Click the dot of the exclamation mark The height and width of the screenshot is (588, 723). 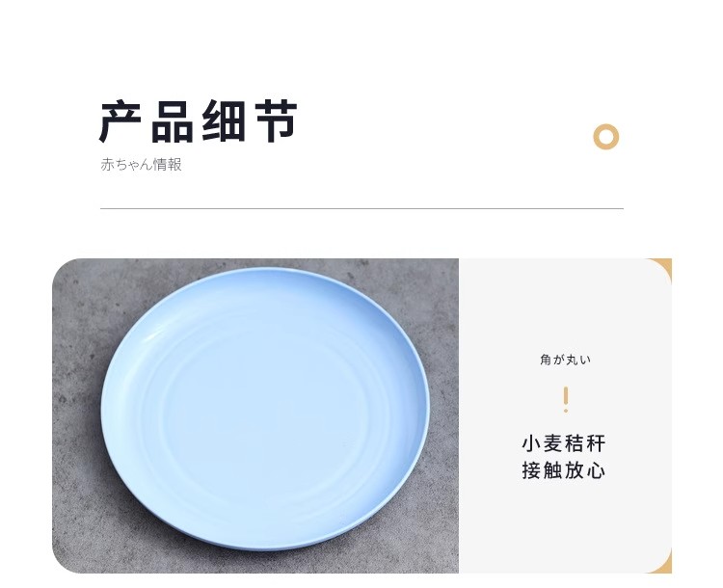point(566,410)
